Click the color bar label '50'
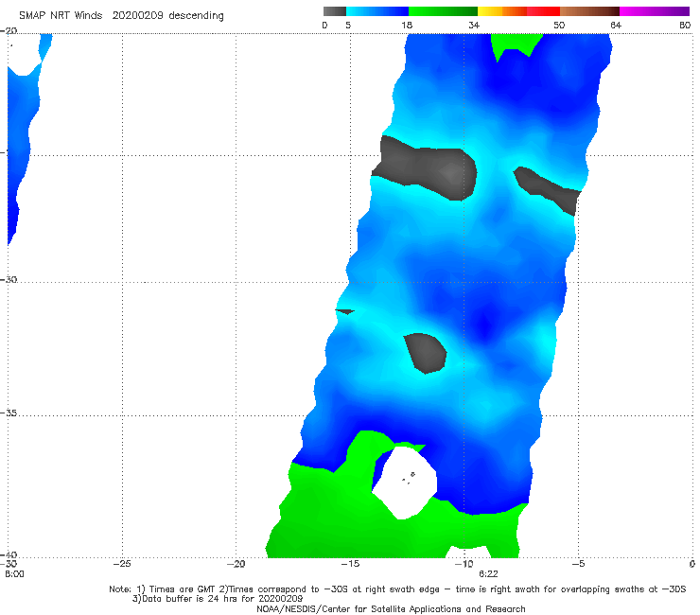 click(x=559, y=25)
